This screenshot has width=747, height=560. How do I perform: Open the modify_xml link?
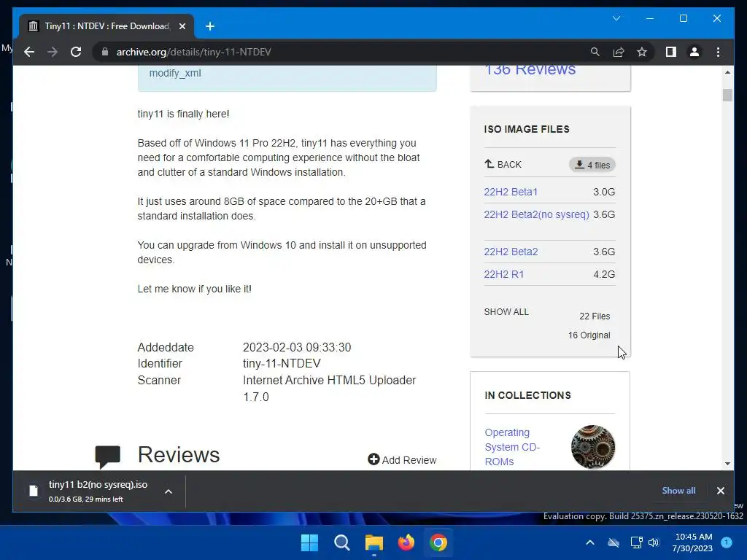pos(175,73)
